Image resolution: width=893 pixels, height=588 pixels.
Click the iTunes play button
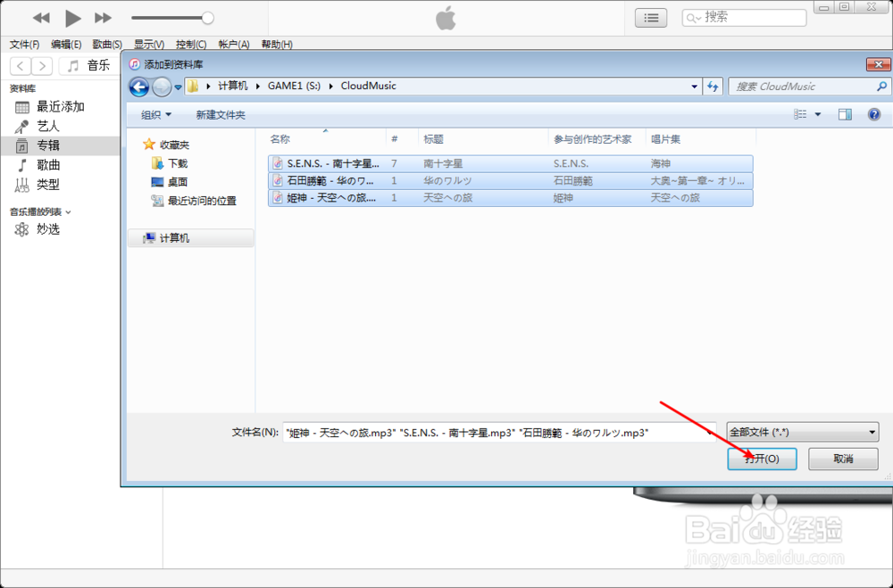(72, 18)
